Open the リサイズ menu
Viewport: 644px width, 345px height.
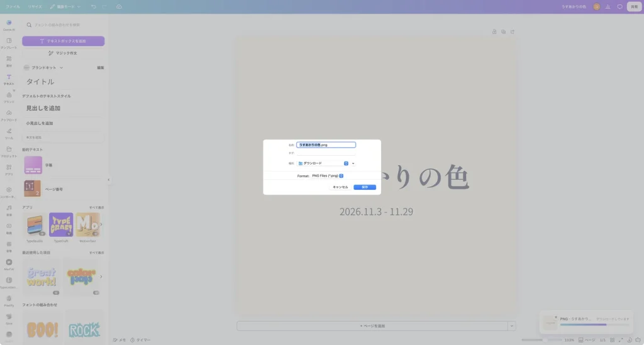click(x=35, y=6)
